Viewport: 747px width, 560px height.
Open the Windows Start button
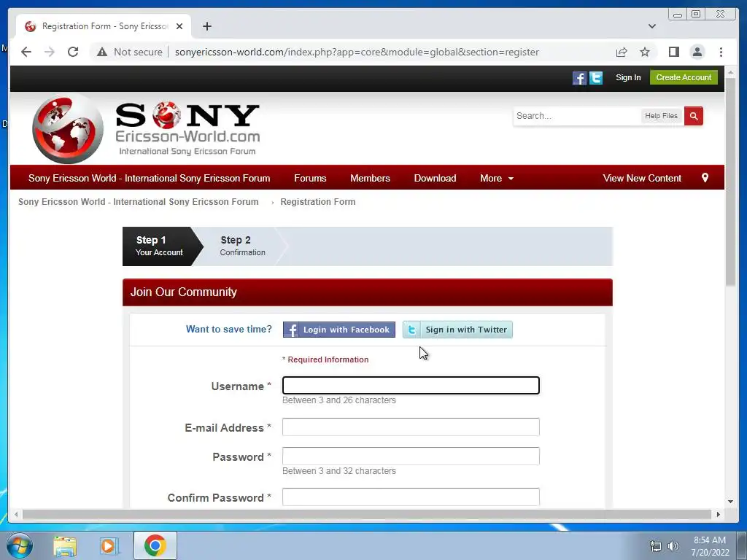19,545
